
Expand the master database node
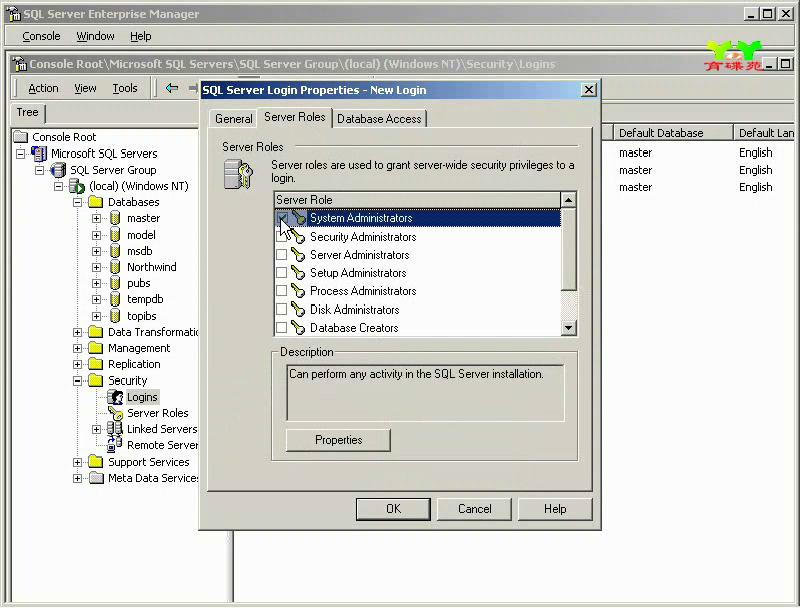click(96, 218)
